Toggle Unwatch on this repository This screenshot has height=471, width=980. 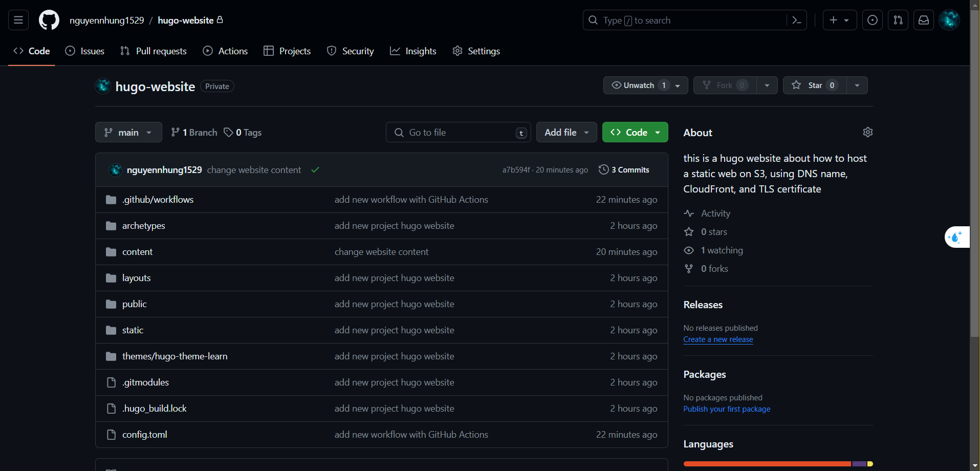pos(645,85)
